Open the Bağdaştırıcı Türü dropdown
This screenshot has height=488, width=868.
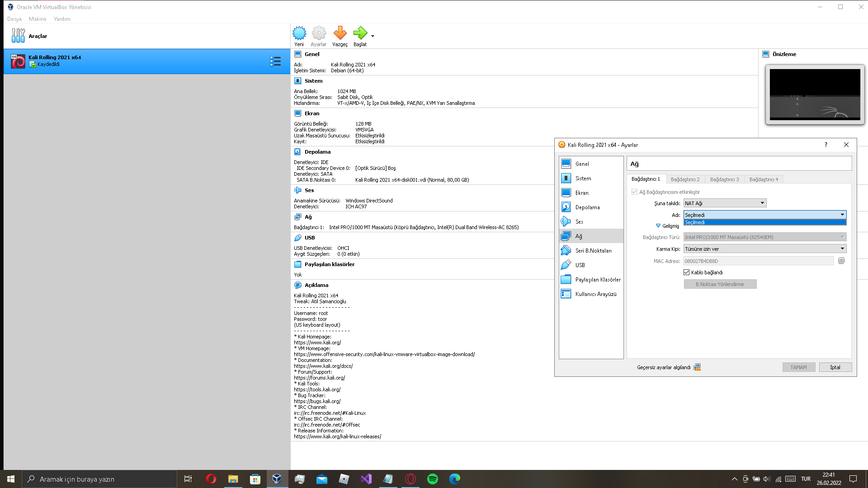click(x=765, y=237)
